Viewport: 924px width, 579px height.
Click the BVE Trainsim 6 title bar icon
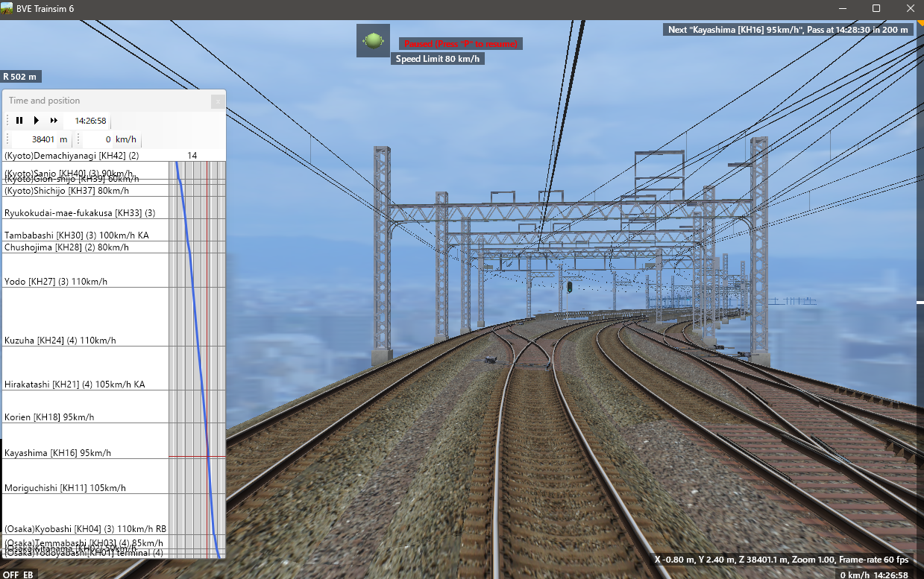coord(7,9)
